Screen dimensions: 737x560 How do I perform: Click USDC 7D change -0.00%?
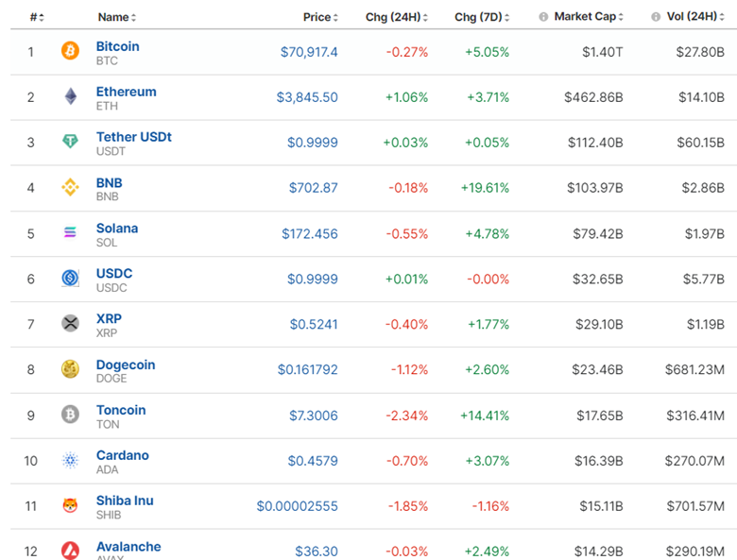tap(488, 280)
